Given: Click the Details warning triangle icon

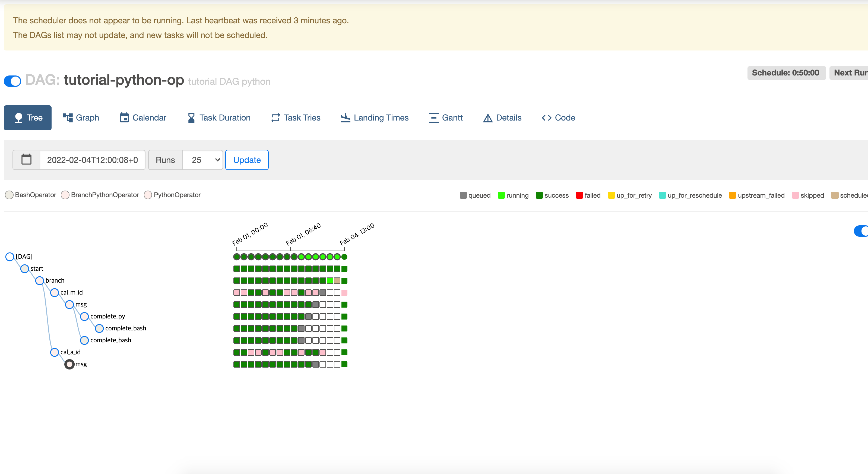Looking at the screenshot, I should [487, 118].
